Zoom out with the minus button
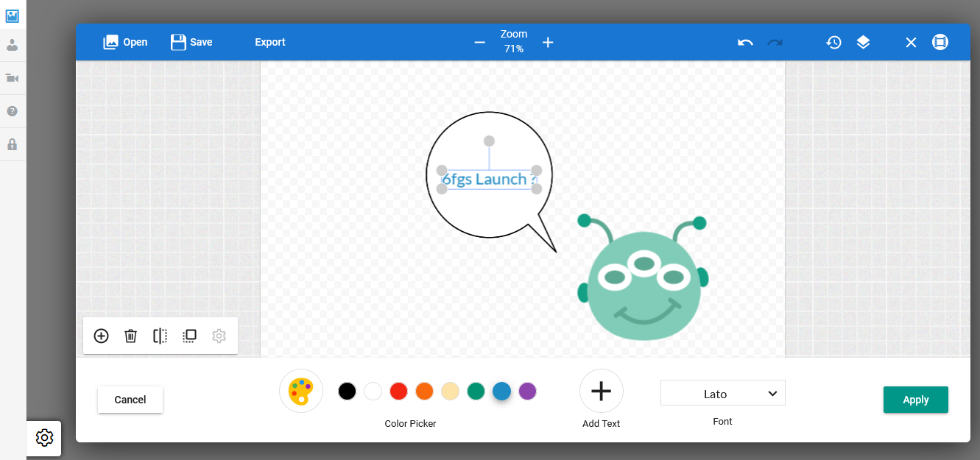The image size is (980, 460). click(x=480, y=43)
